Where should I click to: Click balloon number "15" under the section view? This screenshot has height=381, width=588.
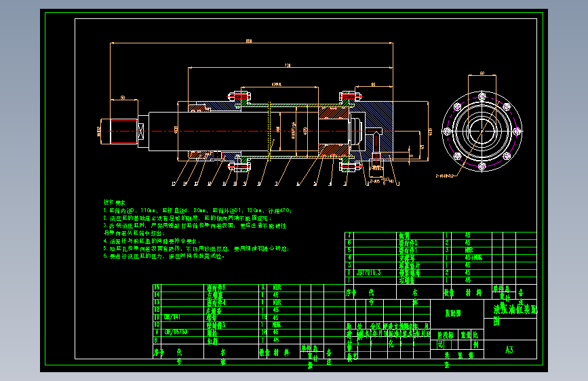[x=173, y=184]
